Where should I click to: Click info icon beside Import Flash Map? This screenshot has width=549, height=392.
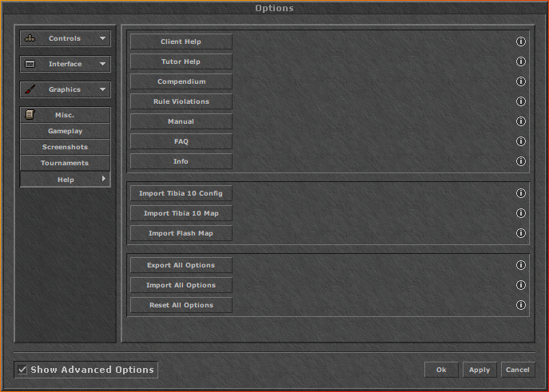pos(521,233)
